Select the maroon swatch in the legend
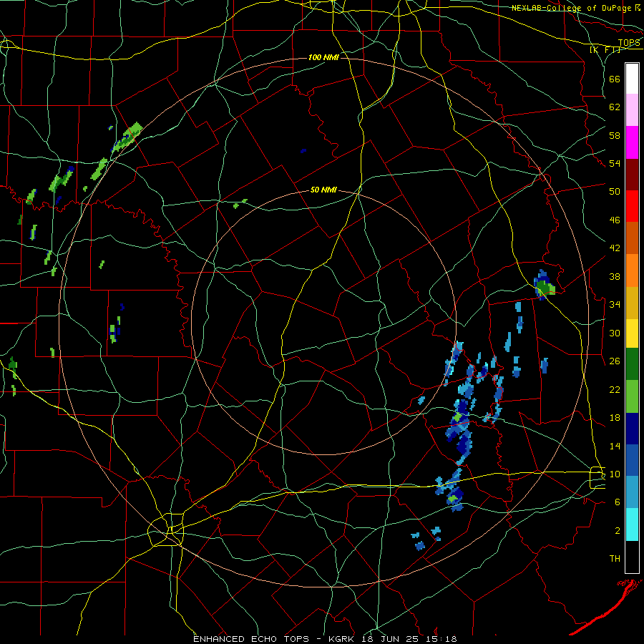Image resolution: width=644 pixels, height=644 pixels. coord(632,175)
